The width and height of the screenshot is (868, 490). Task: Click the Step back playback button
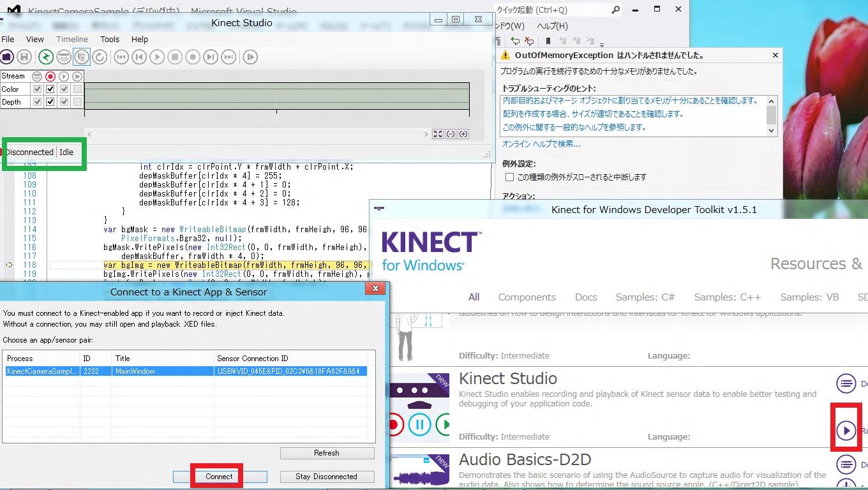[x=139, y=57]
